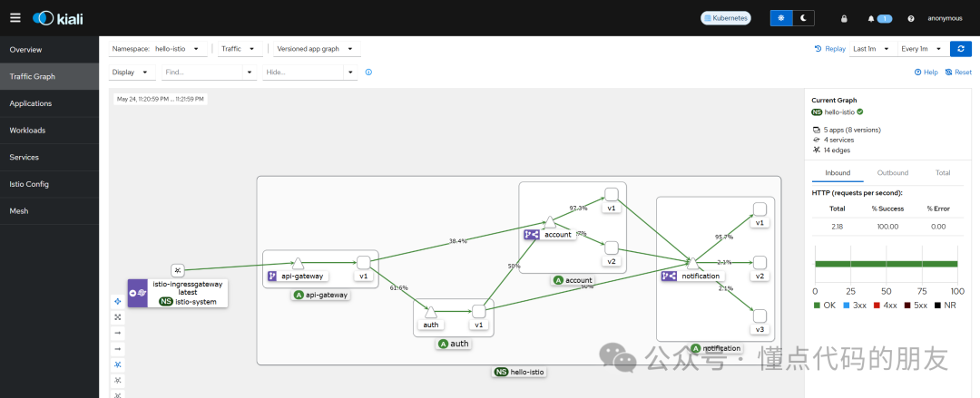Expand the istio-ingressgateway purple node icon
The height and width of the screenshot is (398, 980).
coord(138,293)
